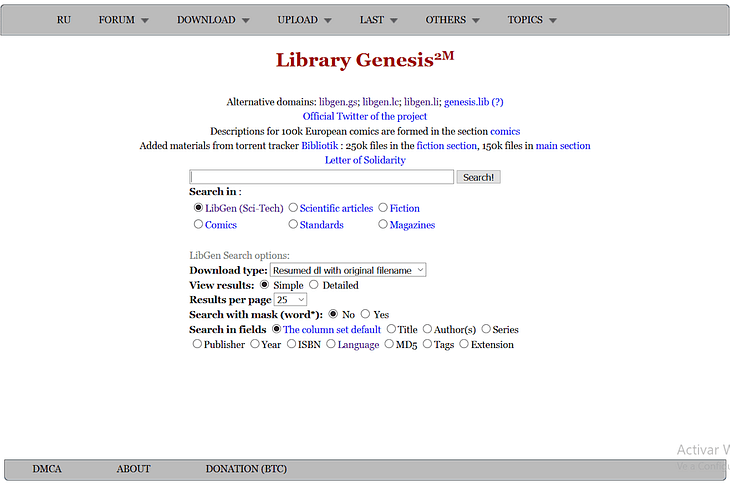Screen dimensions: 730x485
Task: Click the (?) help link
Action: (497, 102)
